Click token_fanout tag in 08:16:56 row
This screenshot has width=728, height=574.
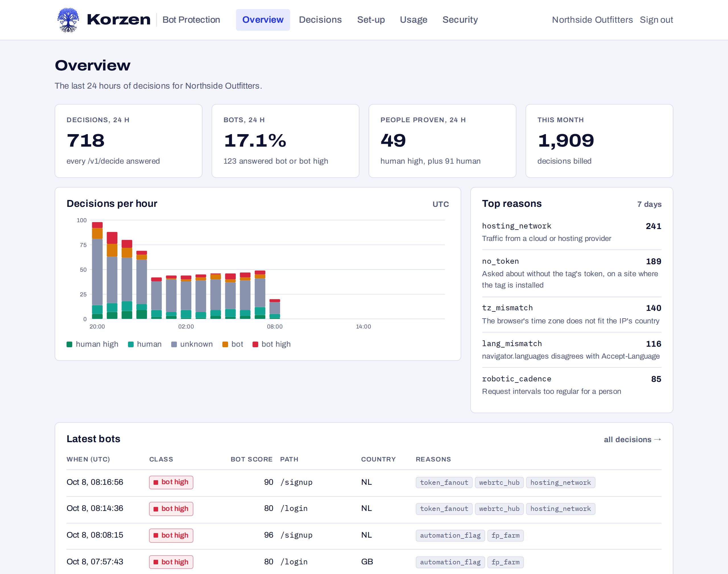[x=444, y=483]
